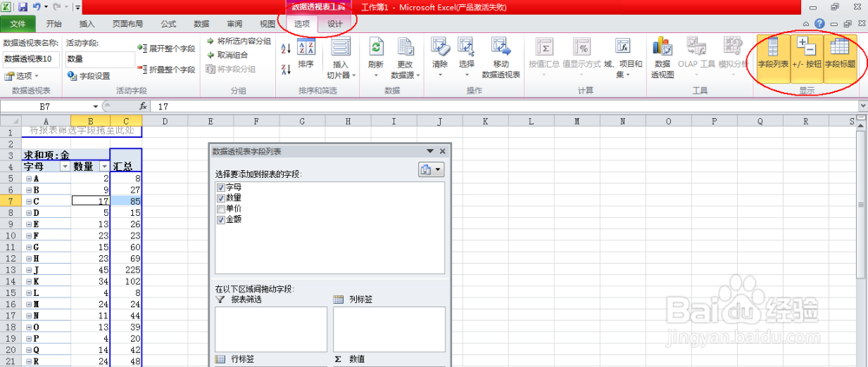Image resolution: width=868 pixels, height=367 pixels.
Task: Switch to the 审阅 review tab
Action: pyautogui.click(x=234, y=24)
